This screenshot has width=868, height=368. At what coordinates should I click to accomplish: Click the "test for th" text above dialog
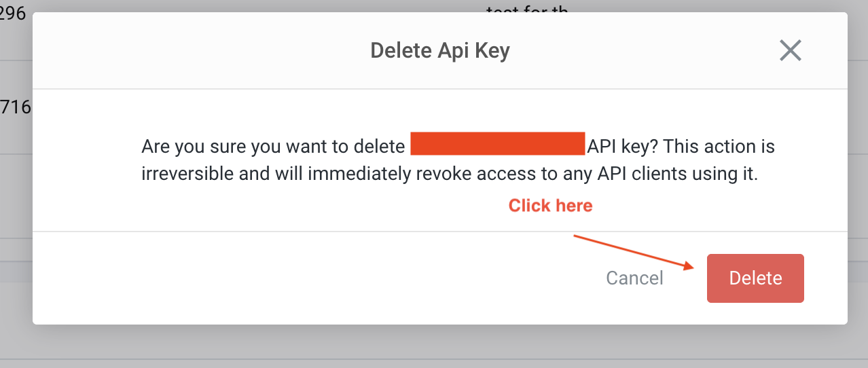coord(526,8)
